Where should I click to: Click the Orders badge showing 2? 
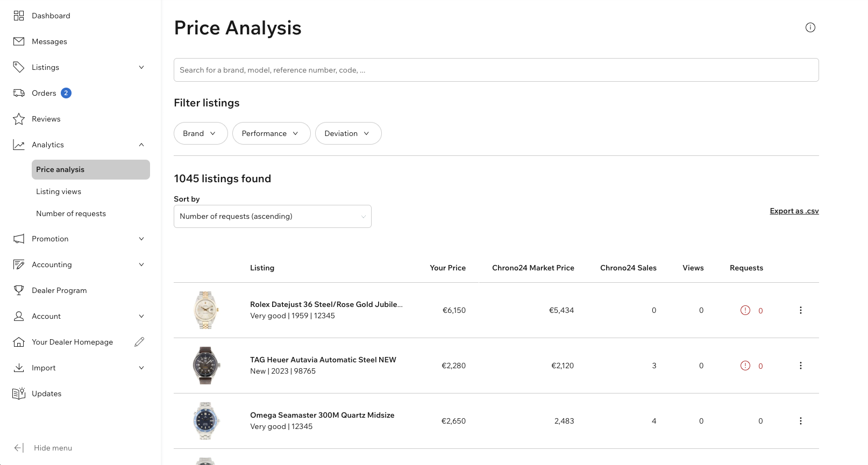(x=66, y=93)
